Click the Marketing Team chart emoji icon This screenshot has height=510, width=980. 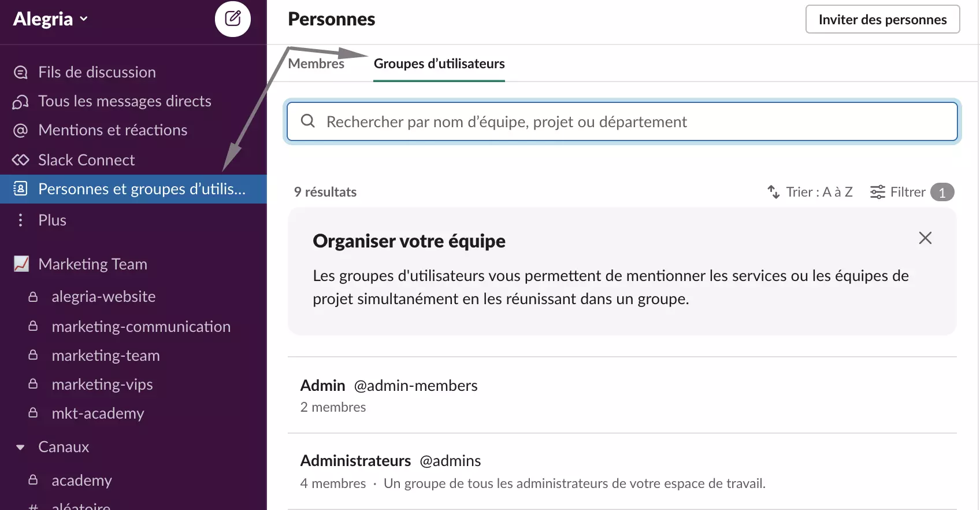21,264
